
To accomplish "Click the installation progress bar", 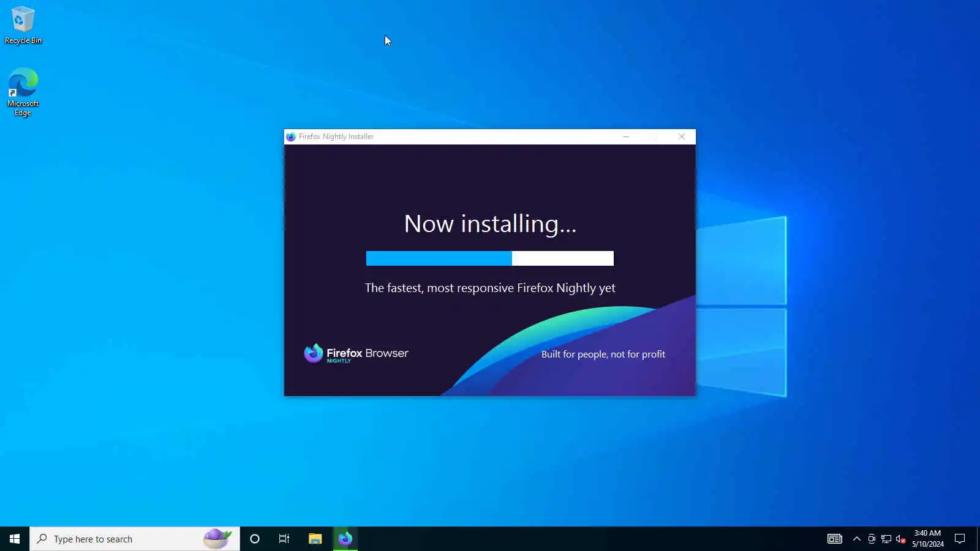I will coord(490,258).
